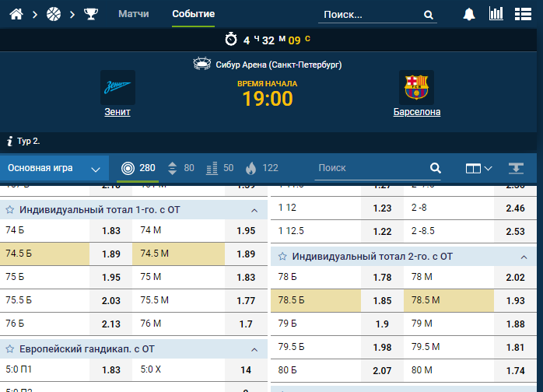
Task: Click the countdown timer stopwatch icon
Action: click(231, 39)
